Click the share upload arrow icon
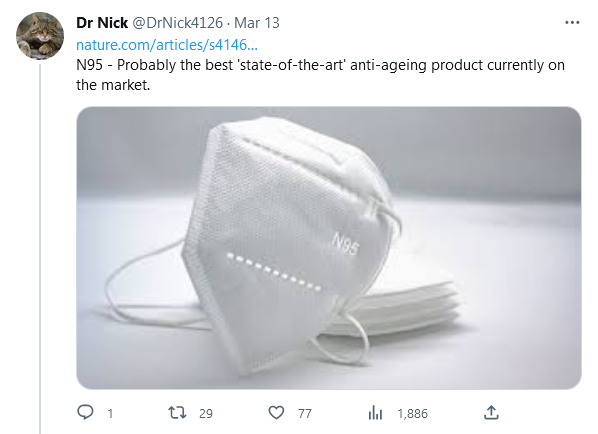Viewport: 598px width, 434px height. 491,412
